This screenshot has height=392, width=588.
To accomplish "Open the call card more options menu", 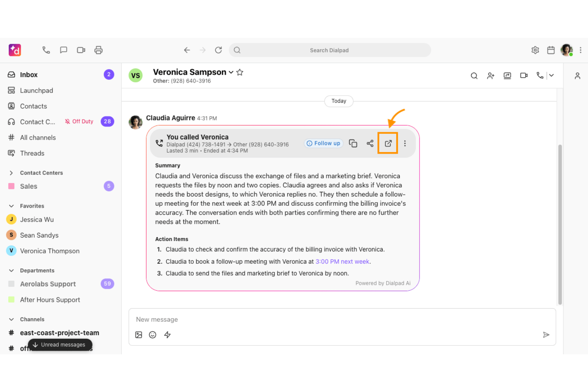I will click(x=405, y=143).
